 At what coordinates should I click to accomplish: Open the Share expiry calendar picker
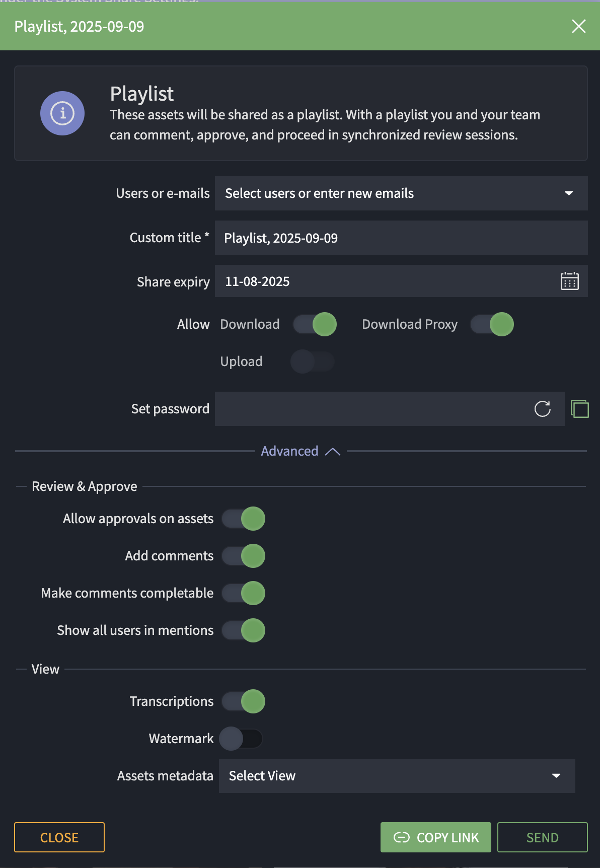point(569,281)
